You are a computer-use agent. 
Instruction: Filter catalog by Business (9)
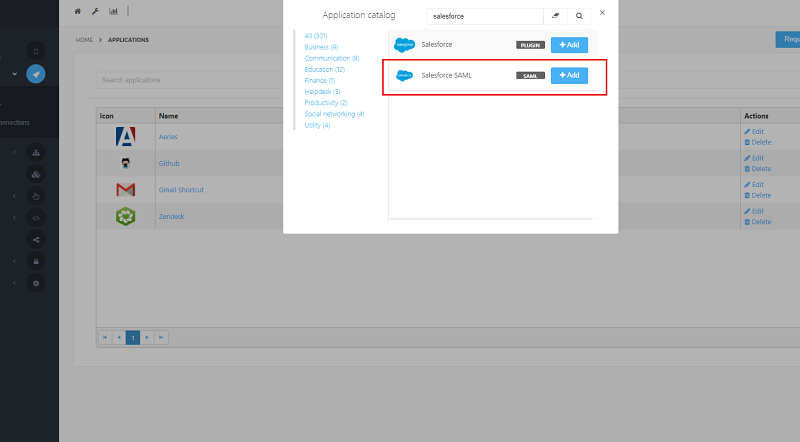point(321,47)
